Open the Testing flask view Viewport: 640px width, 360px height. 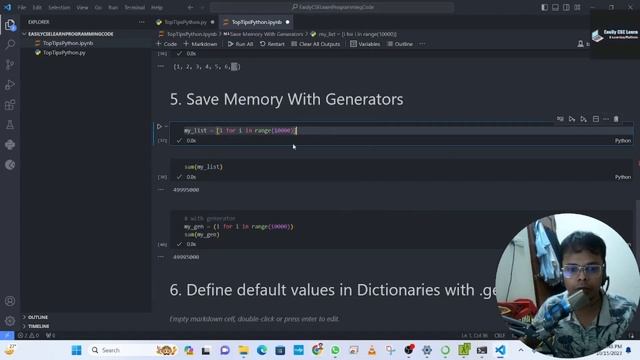[x=10, y=125]
